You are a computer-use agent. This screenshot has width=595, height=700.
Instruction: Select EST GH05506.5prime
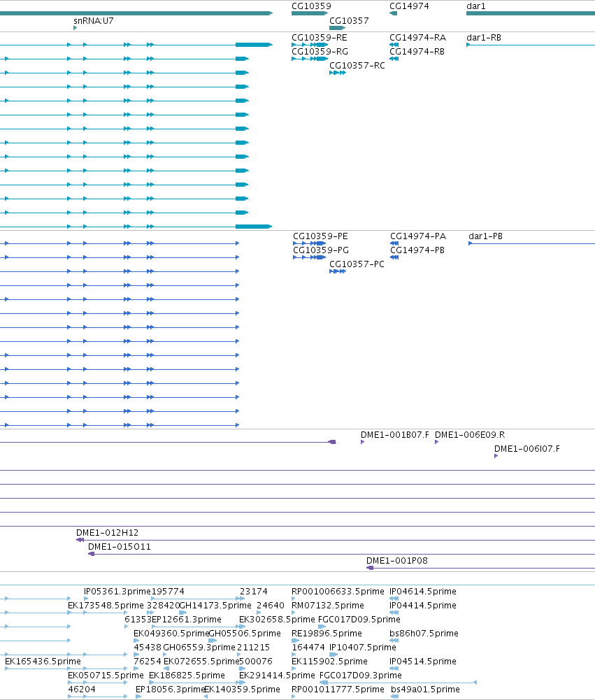pyautogui.click(x=245, y=634)
